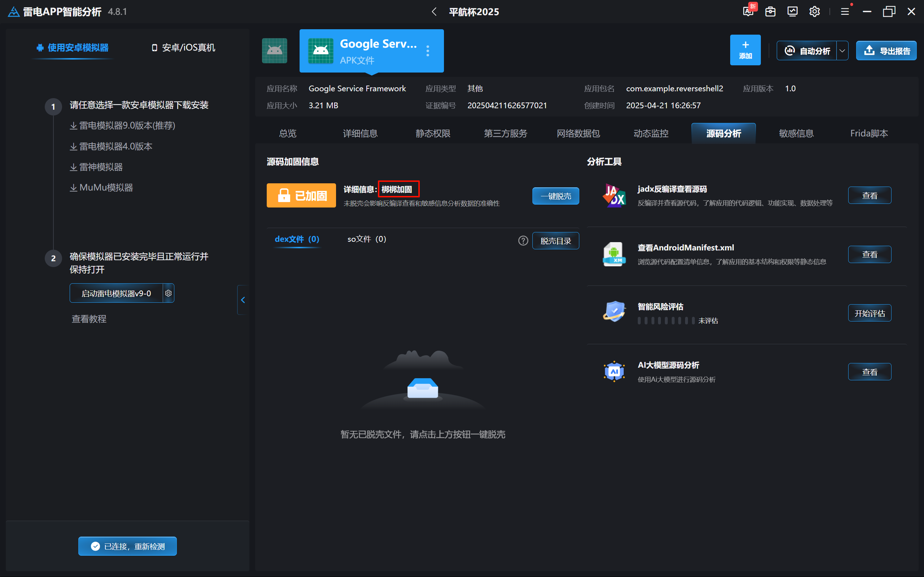Click the AndroidManifest XML file icon
The width and height of the screenshot is (924, 577).
pyautogui.click(x=614, y=254)
